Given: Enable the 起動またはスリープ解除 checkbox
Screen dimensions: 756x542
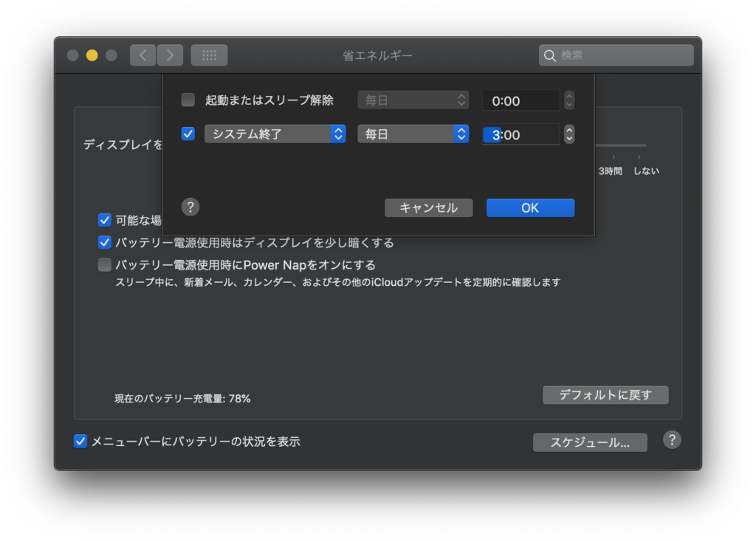Looking at the screenshot, I should click(188, 100).
